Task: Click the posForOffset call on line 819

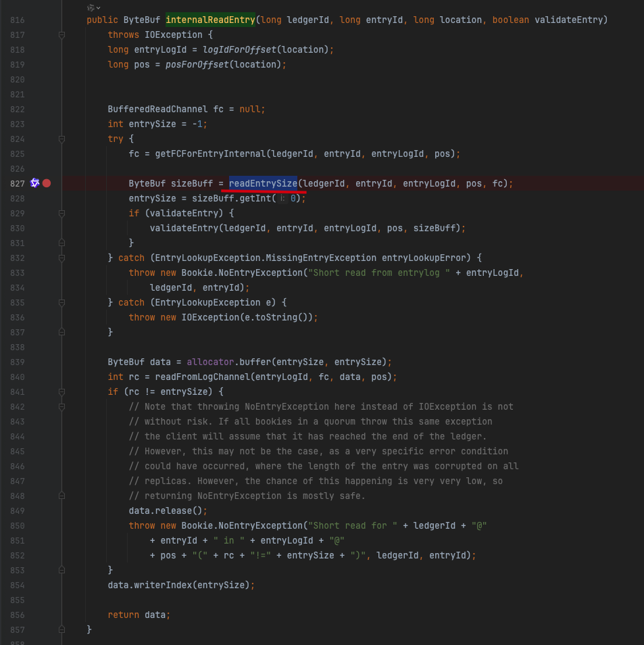Action: coord(197,65)
